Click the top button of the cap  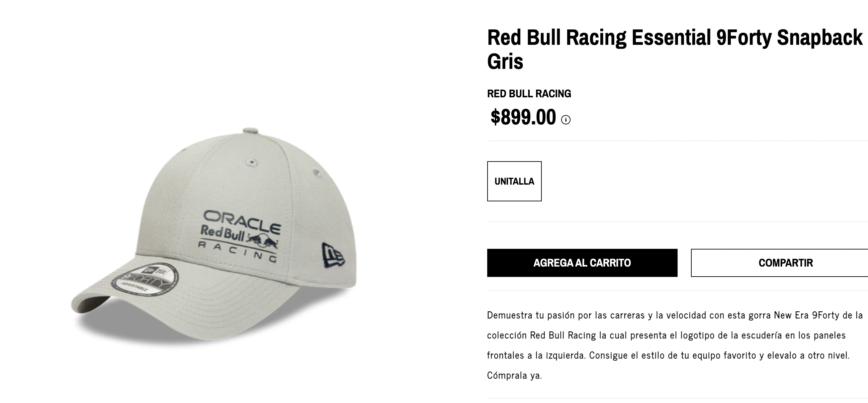[251, 131]
